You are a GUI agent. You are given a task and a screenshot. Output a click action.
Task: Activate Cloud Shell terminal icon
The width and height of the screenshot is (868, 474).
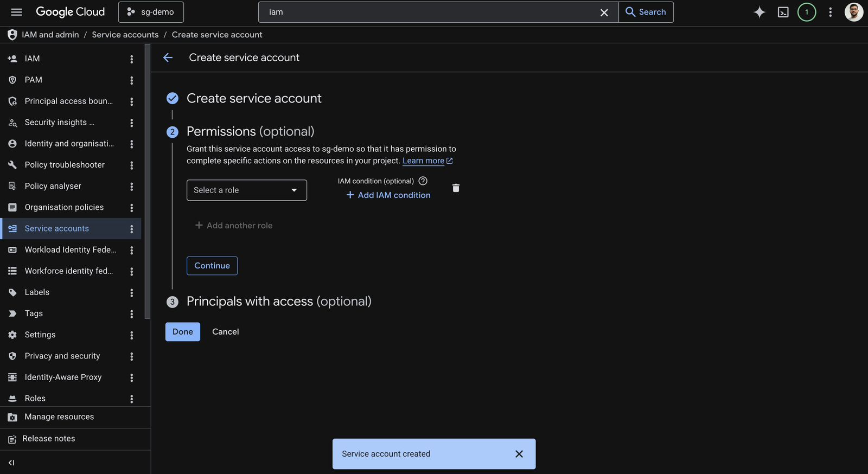pos(783,12)
